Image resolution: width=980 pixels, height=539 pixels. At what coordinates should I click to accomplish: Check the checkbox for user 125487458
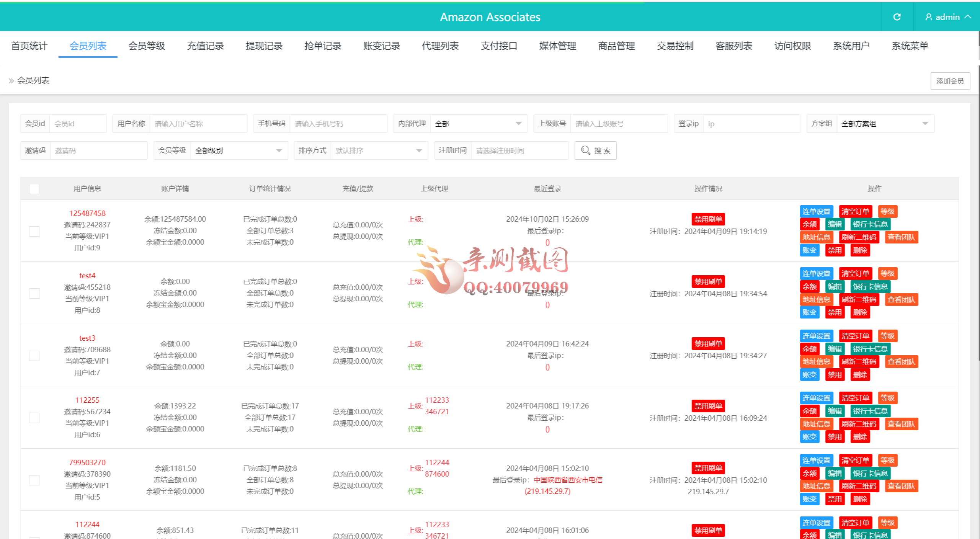point(34,231)
